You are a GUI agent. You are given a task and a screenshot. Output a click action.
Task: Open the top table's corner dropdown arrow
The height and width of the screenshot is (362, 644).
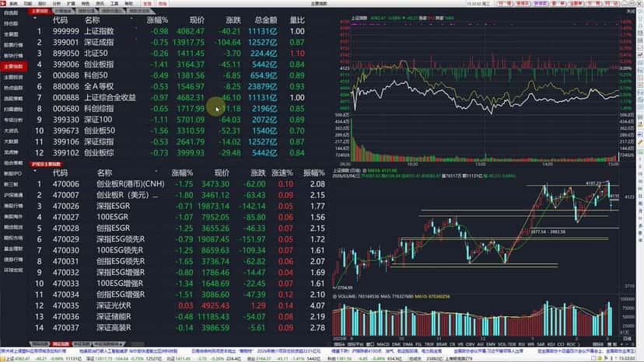pyautogui.click(x=35, y=19)
